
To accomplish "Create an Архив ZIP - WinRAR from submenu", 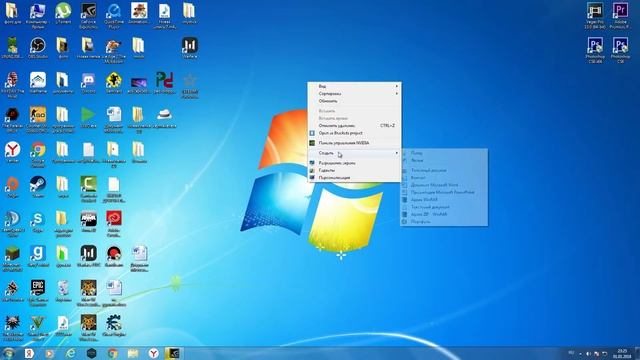I will pos(444,214).
